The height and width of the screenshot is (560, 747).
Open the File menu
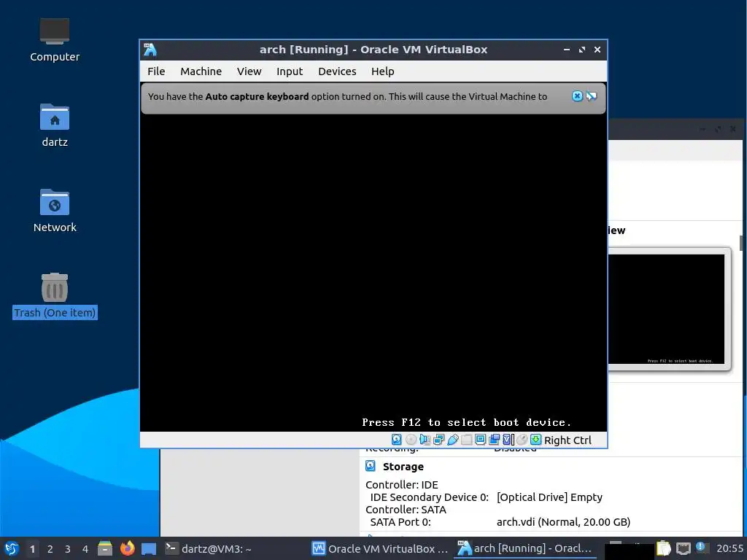(156, 71)
